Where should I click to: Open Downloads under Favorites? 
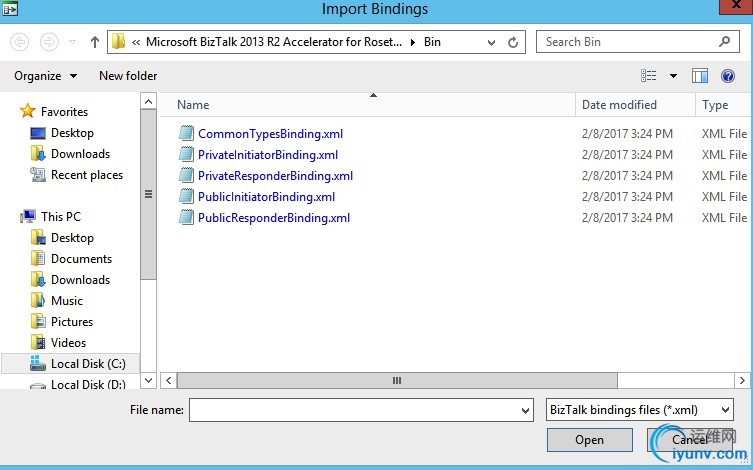[x=80, y=154]
